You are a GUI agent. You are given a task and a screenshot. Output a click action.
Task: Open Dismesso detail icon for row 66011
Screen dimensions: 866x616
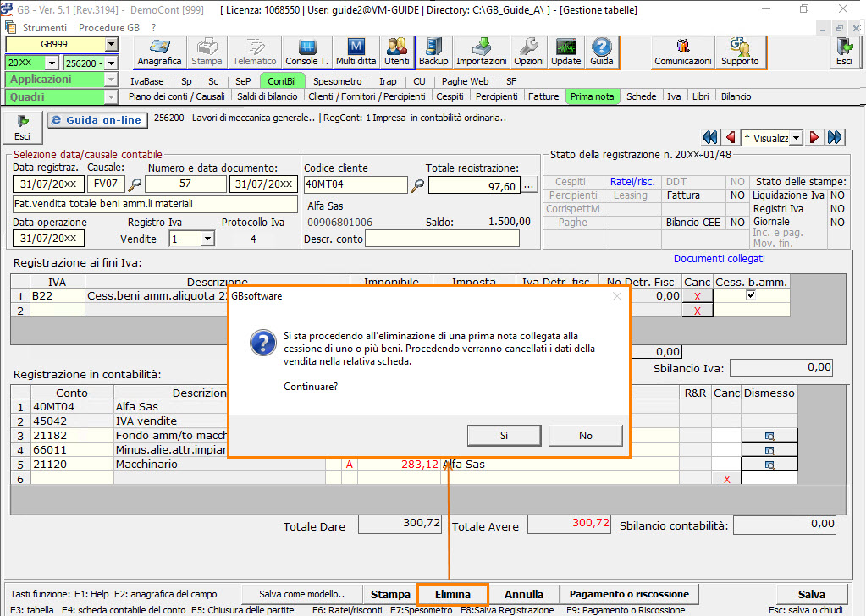[769, 450]
